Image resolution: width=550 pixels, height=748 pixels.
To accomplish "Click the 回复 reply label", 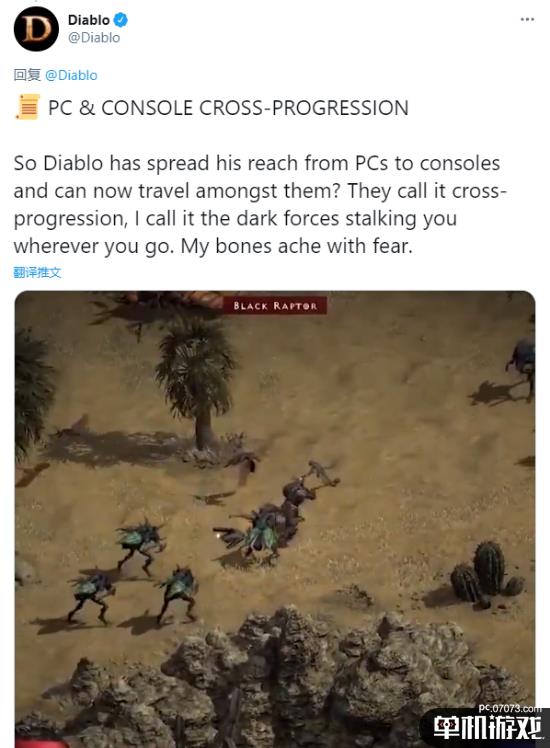I will pyautogui.click(x=27, y=75).
